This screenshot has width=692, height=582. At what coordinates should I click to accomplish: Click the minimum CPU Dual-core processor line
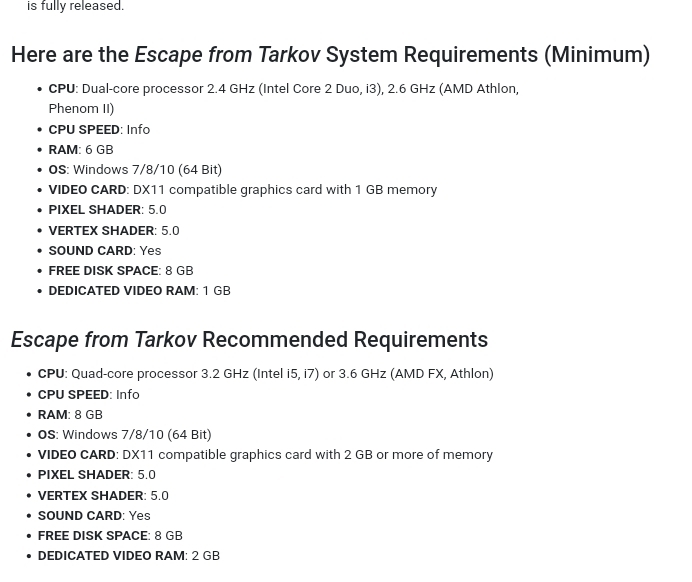[283, 98]
